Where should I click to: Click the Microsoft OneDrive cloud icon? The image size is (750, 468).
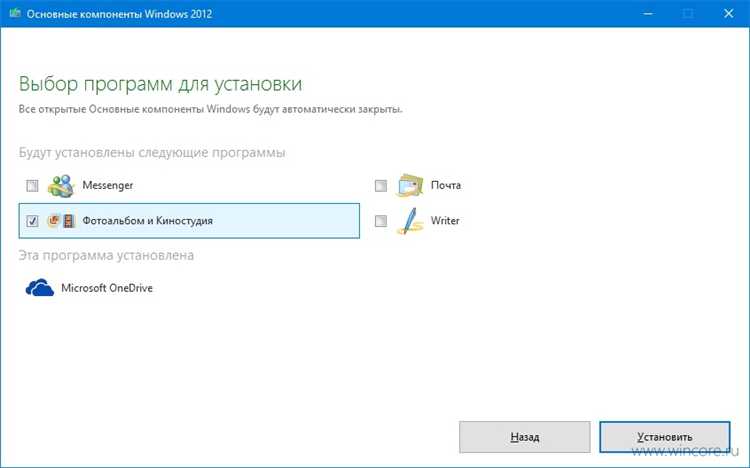tap(40, 288)
